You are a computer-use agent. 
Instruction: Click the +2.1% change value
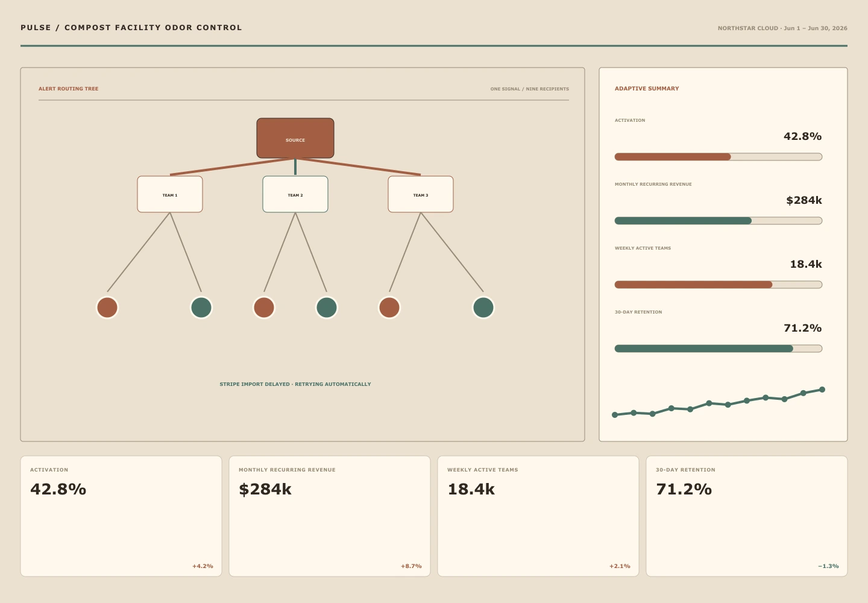(x=620, y=566)
